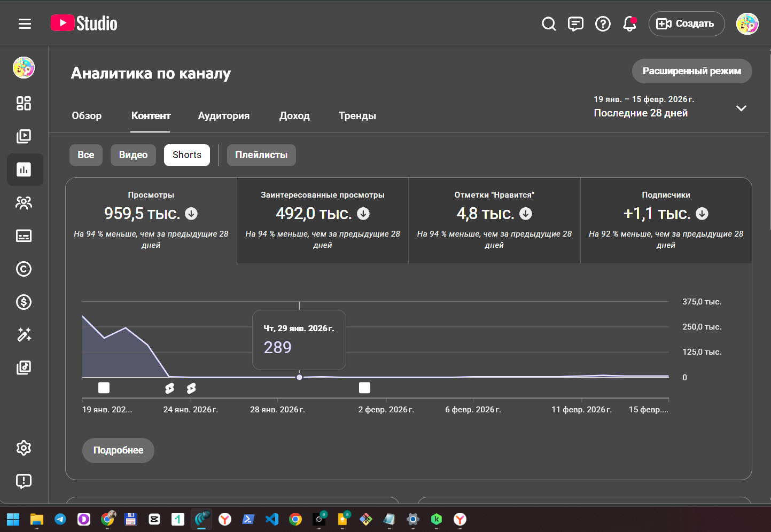Select the Плейлисты filter chip
Viewport: 771px width, 532px height.
click(261, 155)
